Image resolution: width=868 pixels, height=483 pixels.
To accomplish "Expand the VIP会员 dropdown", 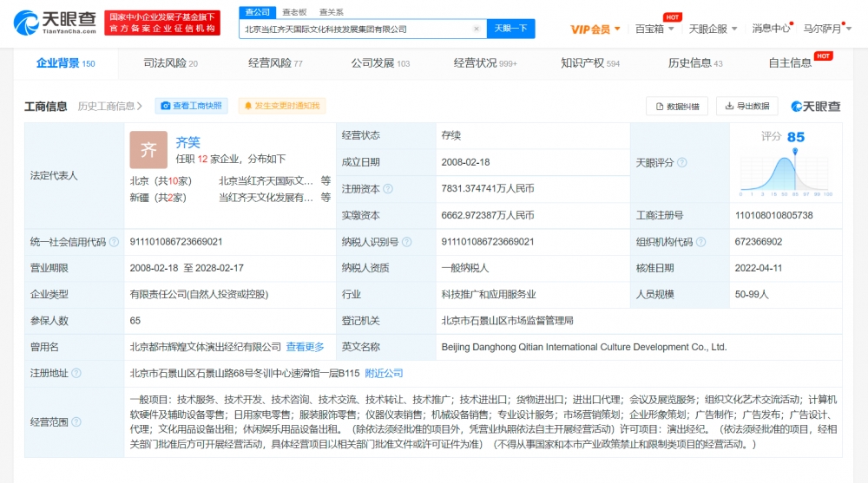I will point(595,29).
